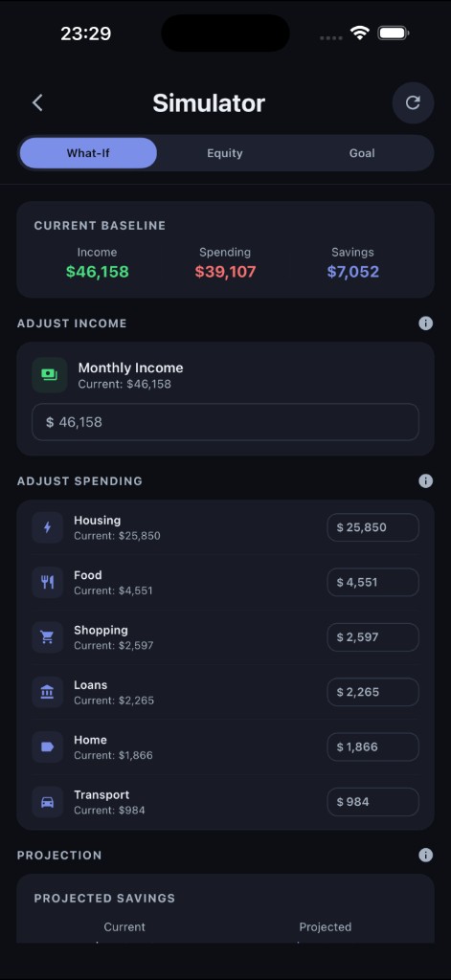Edit the Transport spending amount field

click(372, 802)
